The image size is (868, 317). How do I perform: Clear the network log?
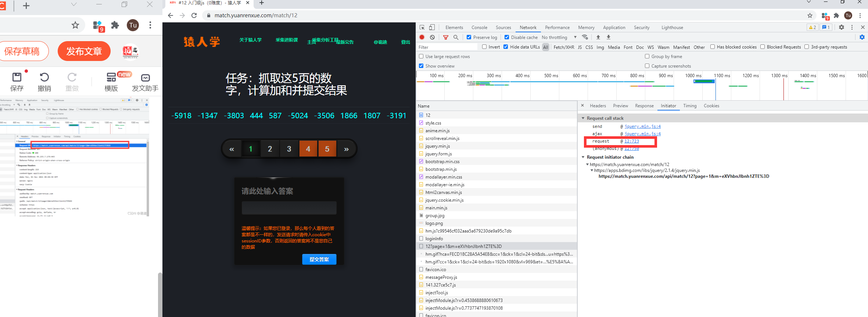pos(433,37)
